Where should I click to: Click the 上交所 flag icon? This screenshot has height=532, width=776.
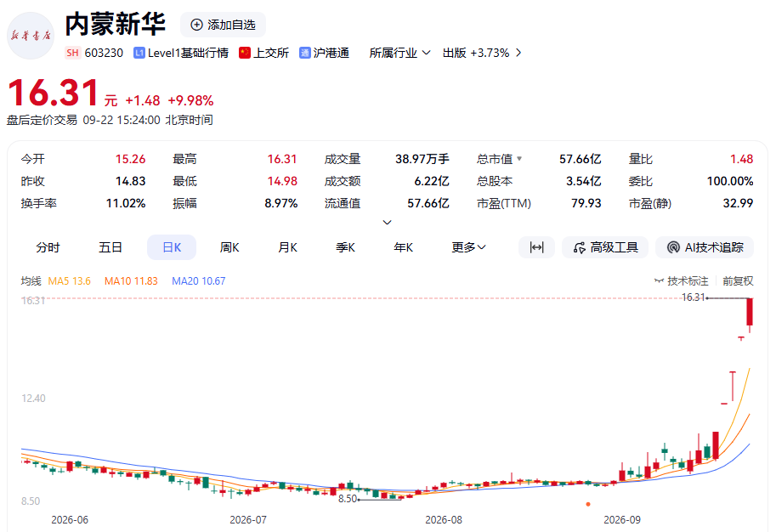[245, 53]
